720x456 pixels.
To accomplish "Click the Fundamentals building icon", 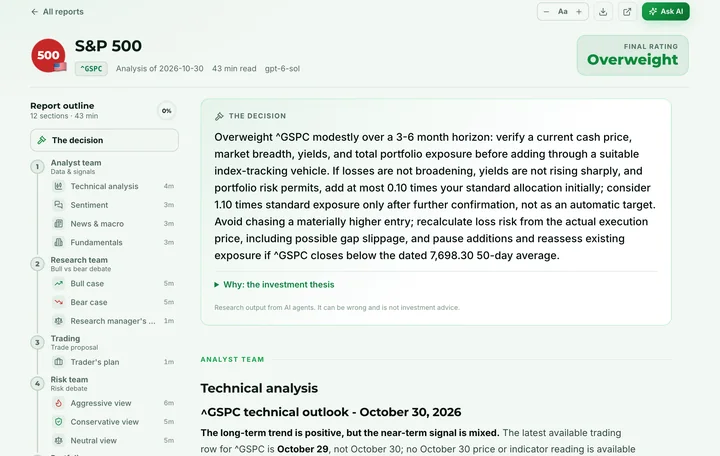I will [x=58, y=242].
